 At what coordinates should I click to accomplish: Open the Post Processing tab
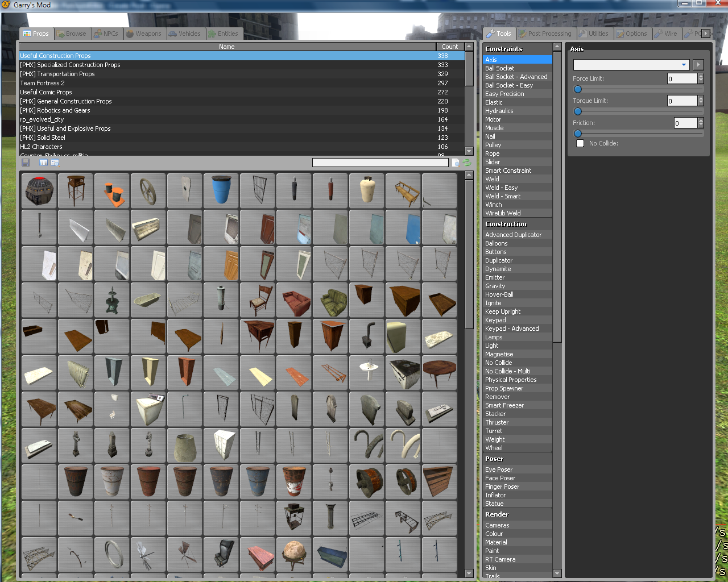pyautogui.click(x=545, y=34)
